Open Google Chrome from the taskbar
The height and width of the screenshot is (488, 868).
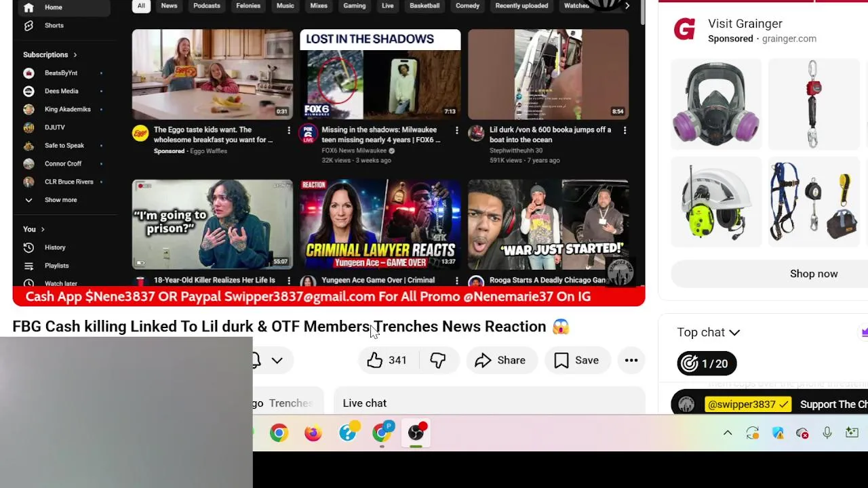(x=279, y=432)
